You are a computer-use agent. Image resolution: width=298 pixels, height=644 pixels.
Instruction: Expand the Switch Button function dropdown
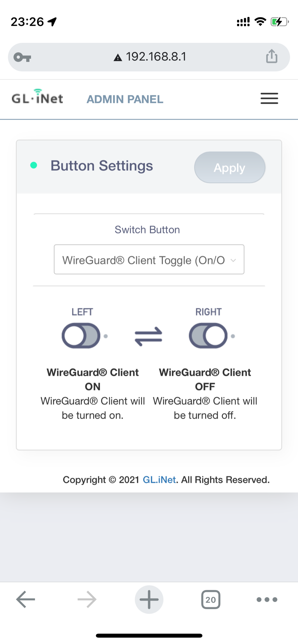tap(149, 260)
